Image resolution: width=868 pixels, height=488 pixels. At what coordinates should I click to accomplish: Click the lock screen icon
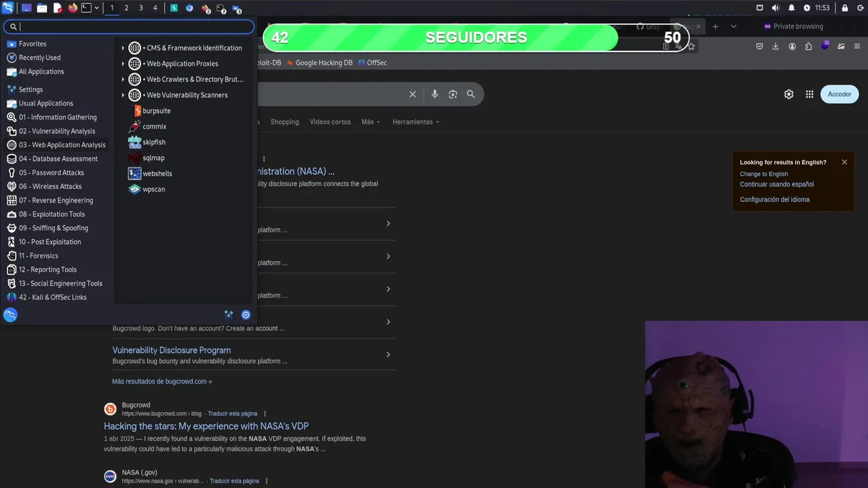pyautogui.click(x=845, y=8)
